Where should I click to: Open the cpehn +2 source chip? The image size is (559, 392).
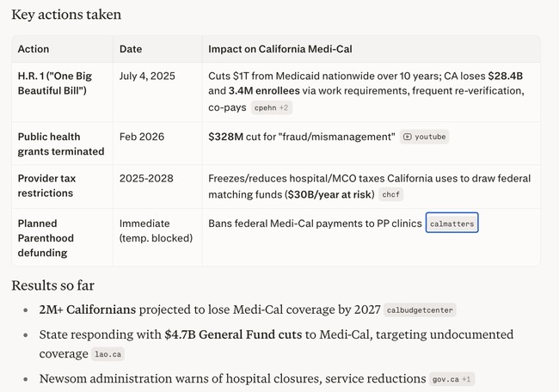click(x=272, y=107)
